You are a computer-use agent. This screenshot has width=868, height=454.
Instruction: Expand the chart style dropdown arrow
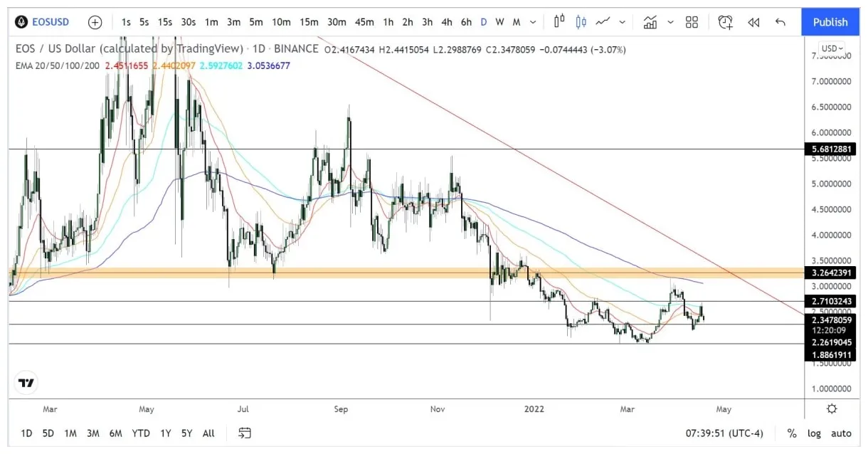click(x=621, y=22)
